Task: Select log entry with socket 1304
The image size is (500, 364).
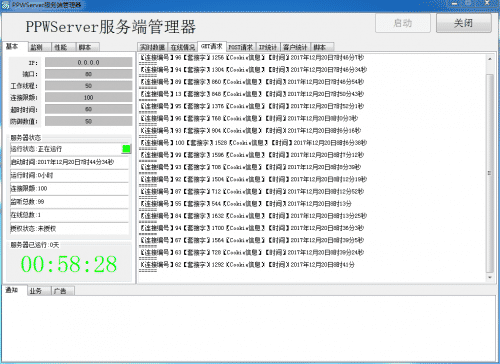Action: tap(253, 70)
